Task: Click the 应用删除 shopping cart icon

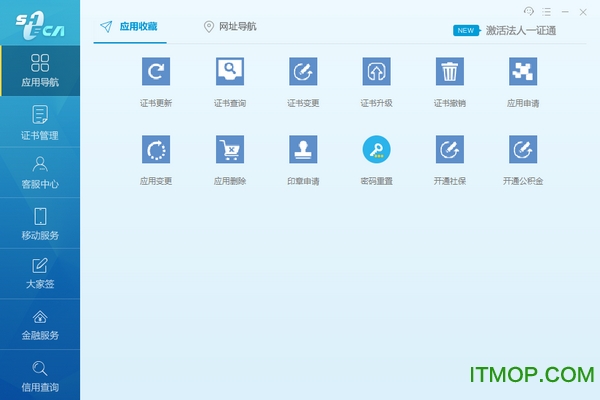Action: (230, 149)
